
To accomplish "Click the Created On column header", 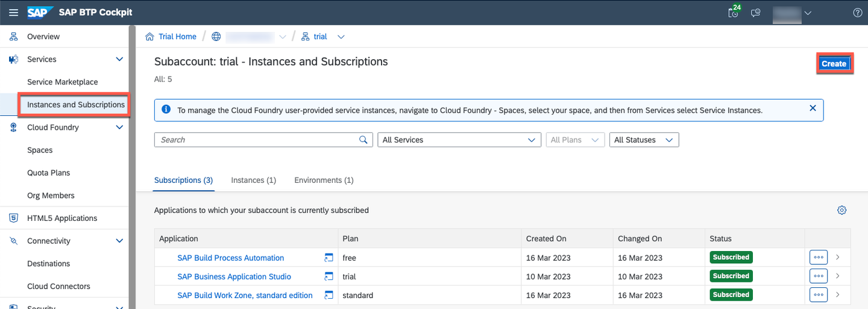I will point(567,238).
